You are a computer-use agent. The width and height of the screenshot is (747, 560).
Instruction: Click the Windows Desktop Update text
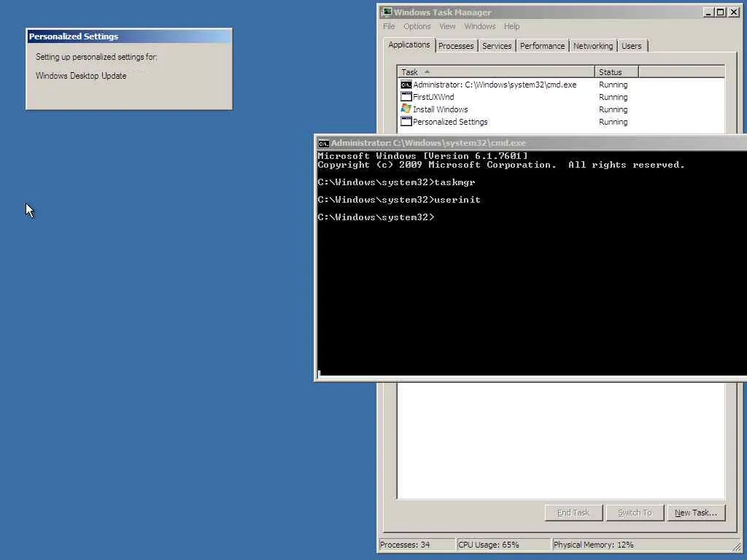tap(81, 76)
